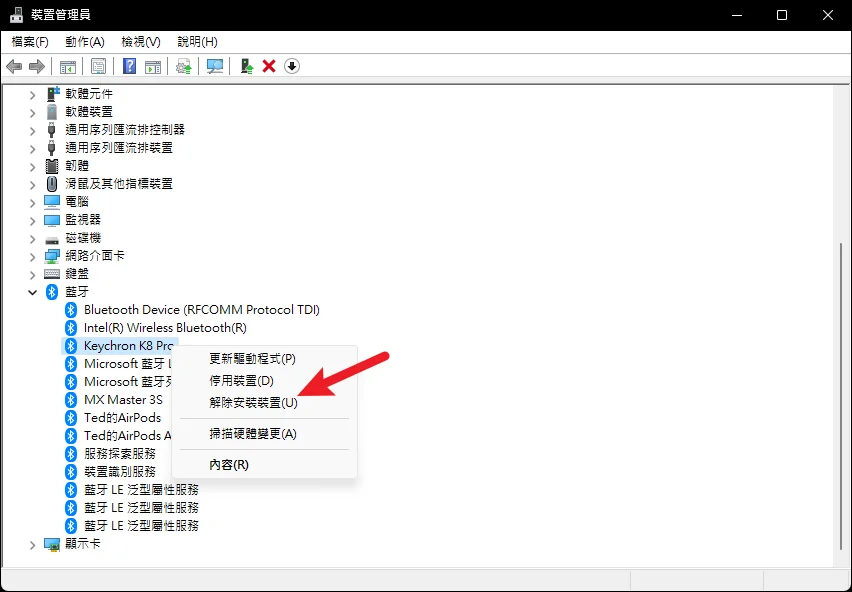This screenshot has width=852, height=592.
Task: Collapse the 藍牙 category
Action: [32, 291]
